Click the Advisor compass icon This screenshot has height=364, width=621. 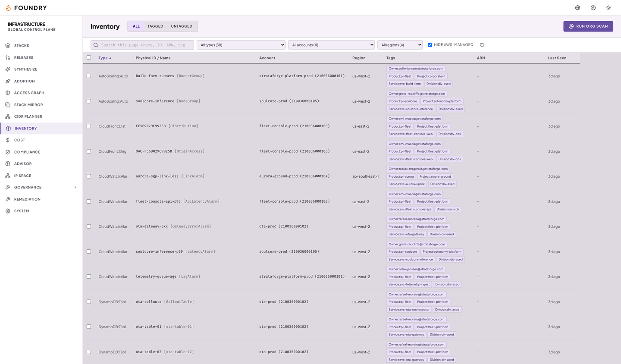tap(8, 164)
